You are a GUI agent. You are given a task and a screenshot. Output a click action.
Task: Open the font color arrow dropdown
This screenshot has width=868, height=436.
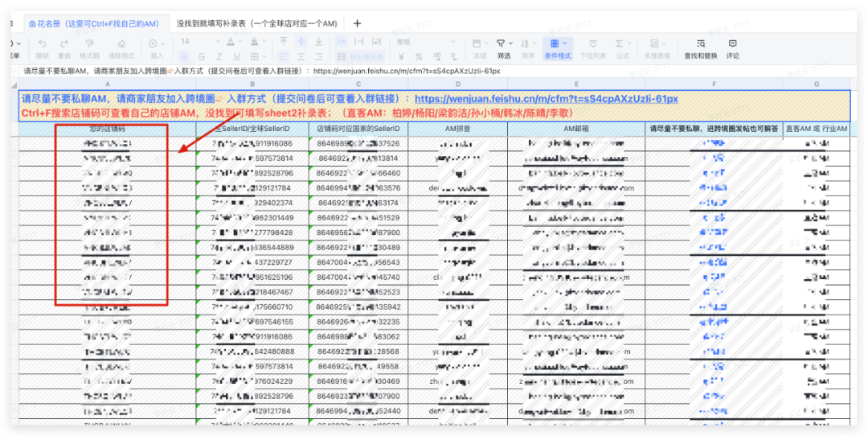pos(241,42)
